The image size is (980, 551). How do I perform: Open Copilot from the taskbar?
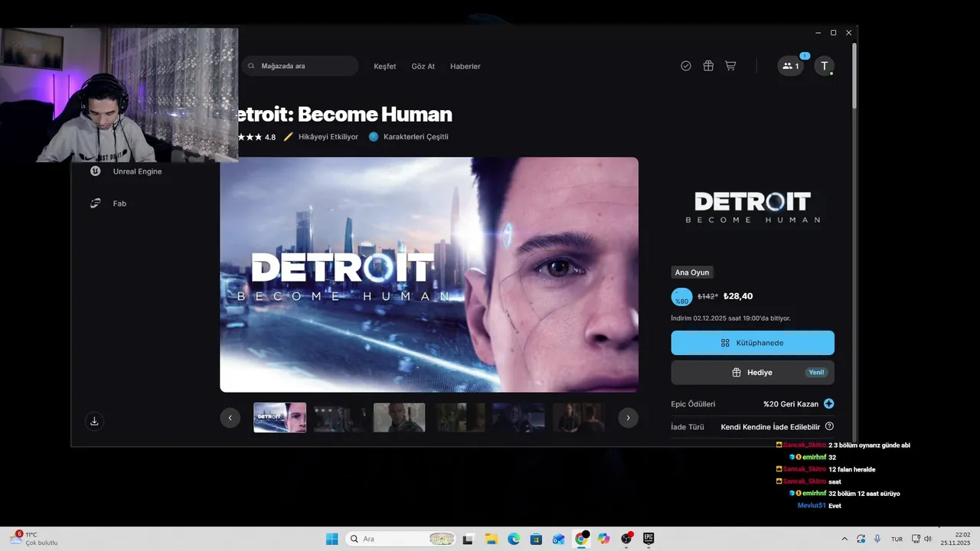[x=604, y=539]
